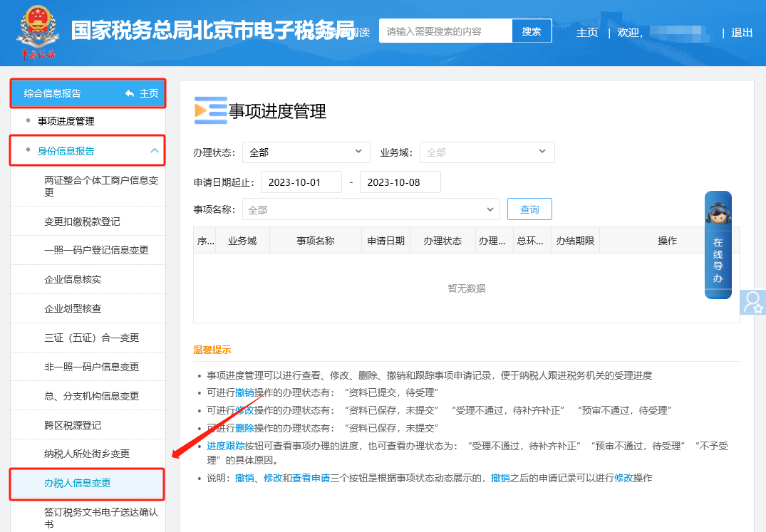Image resolution: width=766 pixels, height=532 pixels.
Task: Open the 办理状态 dropdown
Action: tap(306, 152)
